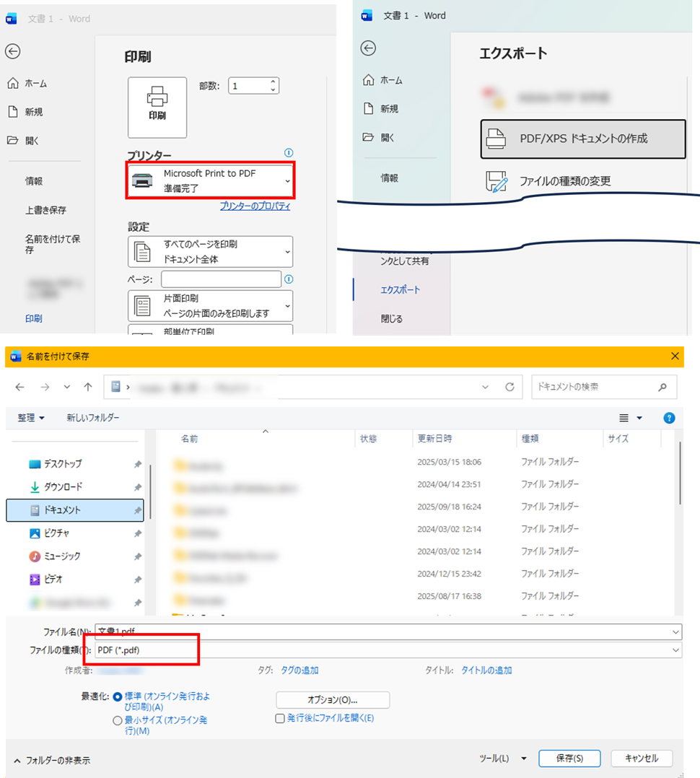Click PDF/XPS ドキュメントの作成 option
The image size is (700, 778).
pyautogui.click(x=583, y=139)
